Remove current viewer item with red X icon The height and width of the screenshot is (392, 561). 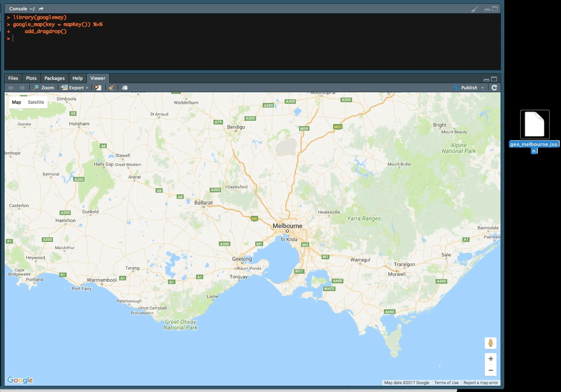(x=98, y=88)
